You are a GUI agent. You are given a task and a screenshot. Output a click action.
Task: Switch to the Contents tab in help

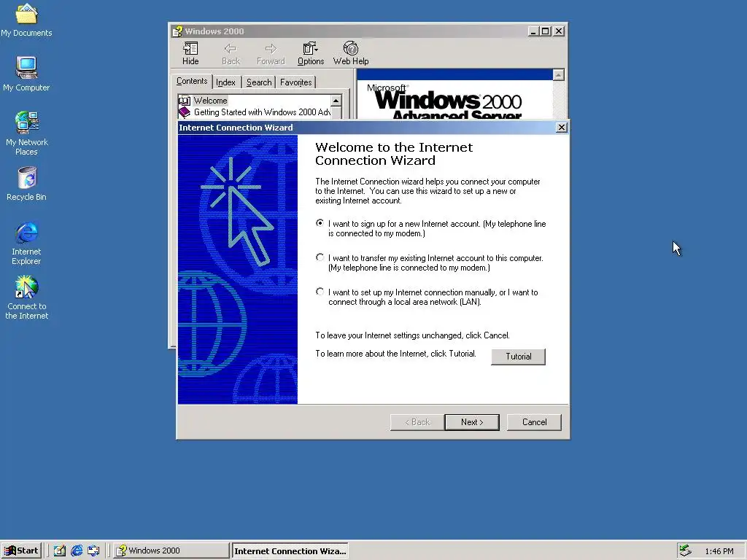click(192, 81)
